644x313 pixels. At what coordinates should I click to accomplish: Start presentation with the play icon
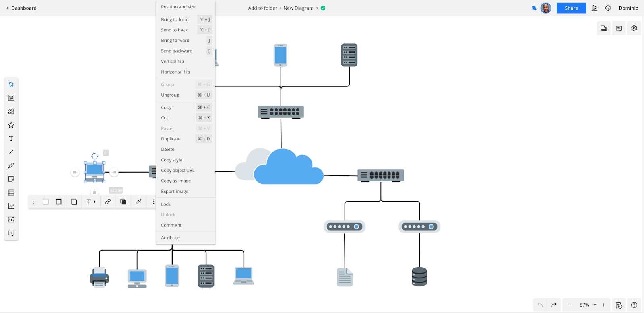click(x=594, y=8)
